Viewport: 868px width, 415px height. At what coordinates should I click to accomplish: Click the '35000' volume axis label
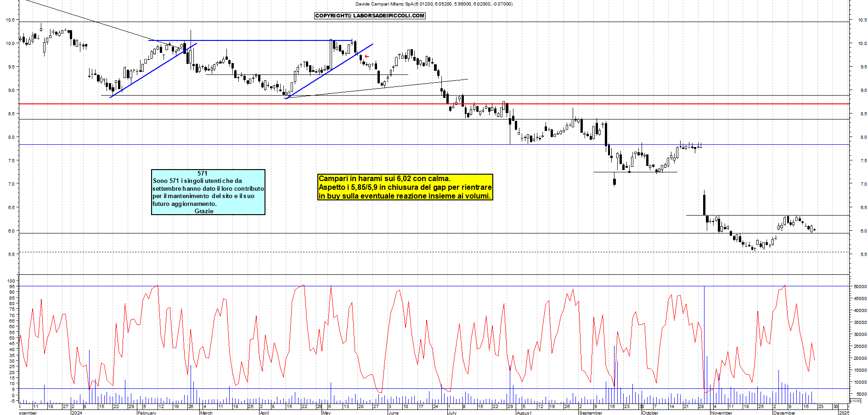pos(860,323)
